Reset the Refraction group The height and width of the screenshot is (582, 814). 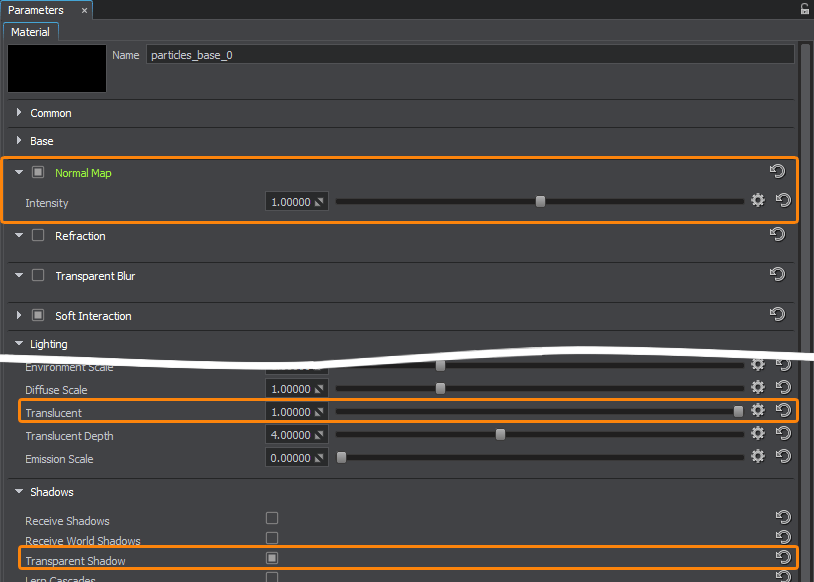777,234
